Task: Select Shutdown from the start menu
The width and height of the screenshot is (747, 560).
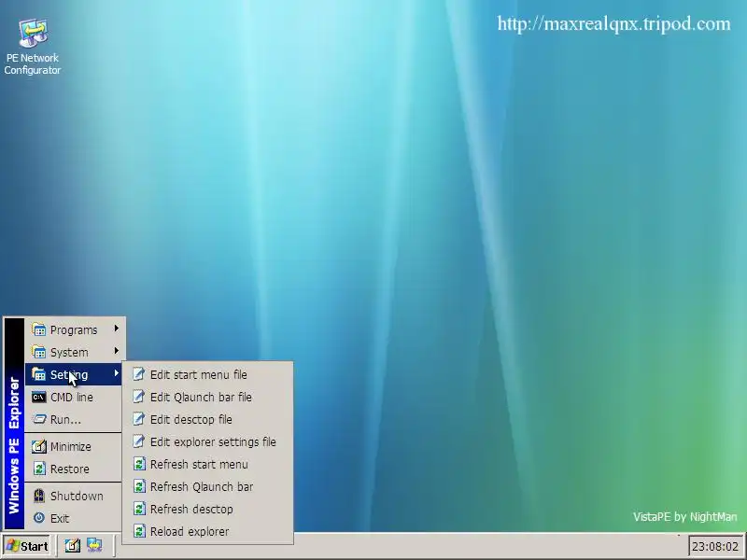Action: click(75, 496)
